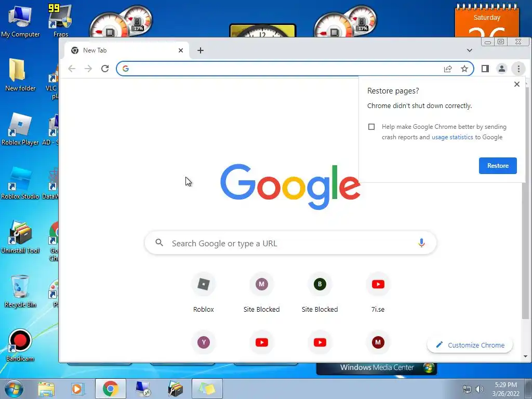Click the volume speaker tray icon

[479, 389]
